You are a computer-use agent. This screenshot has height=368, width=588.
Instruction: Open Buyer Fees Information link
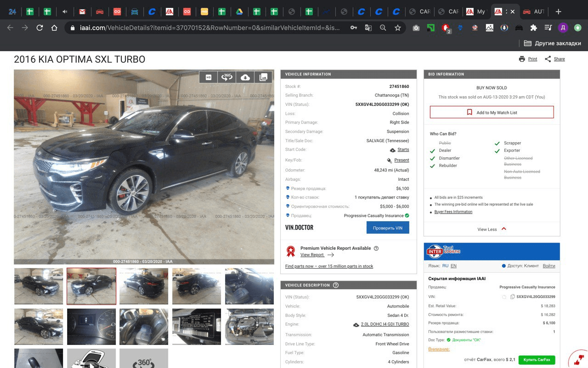[x=453, y=212]
